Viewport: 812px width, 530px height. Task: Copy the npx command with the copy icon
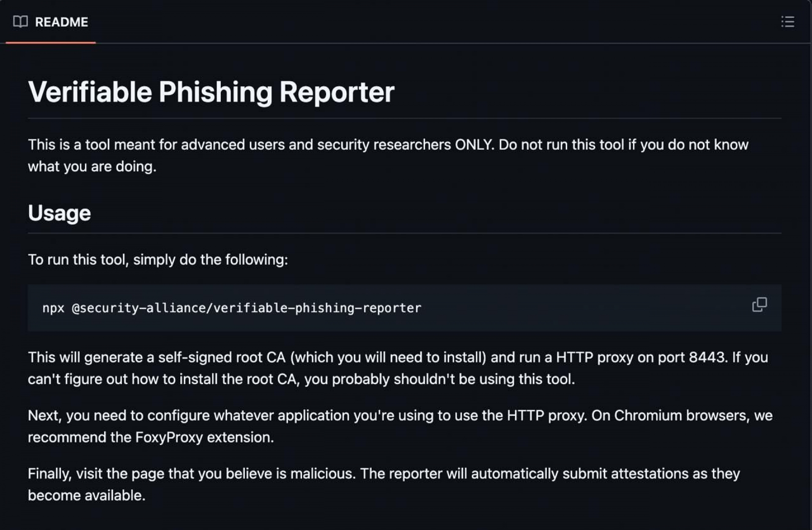pyautogui.click(x=759, y=304)
